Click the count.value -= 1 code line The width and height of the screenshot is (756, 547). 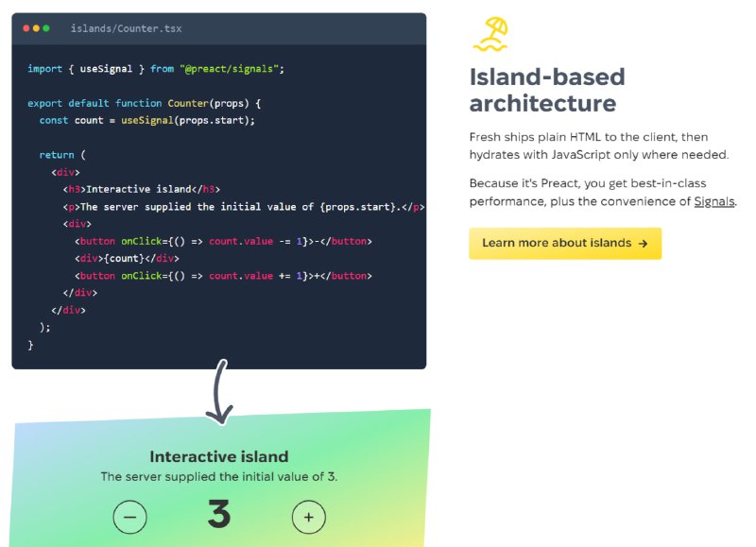point(223,241)
